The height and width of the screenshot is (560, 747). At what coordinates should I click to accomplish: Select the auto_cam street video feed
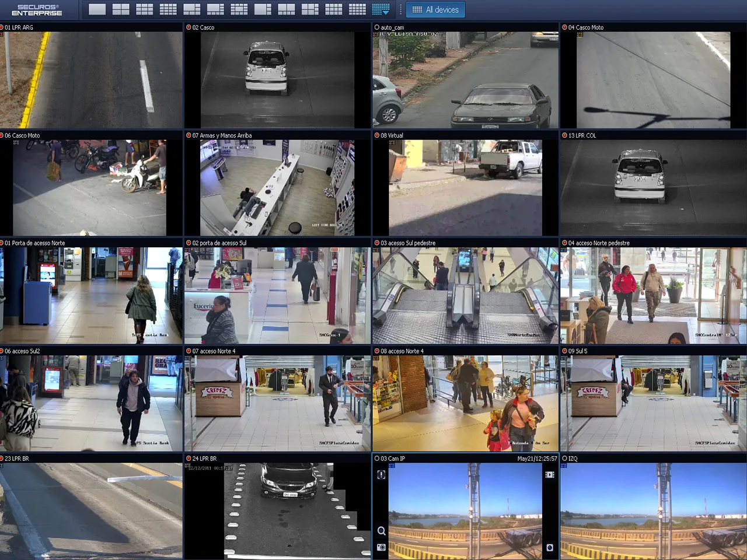[465, 80]
